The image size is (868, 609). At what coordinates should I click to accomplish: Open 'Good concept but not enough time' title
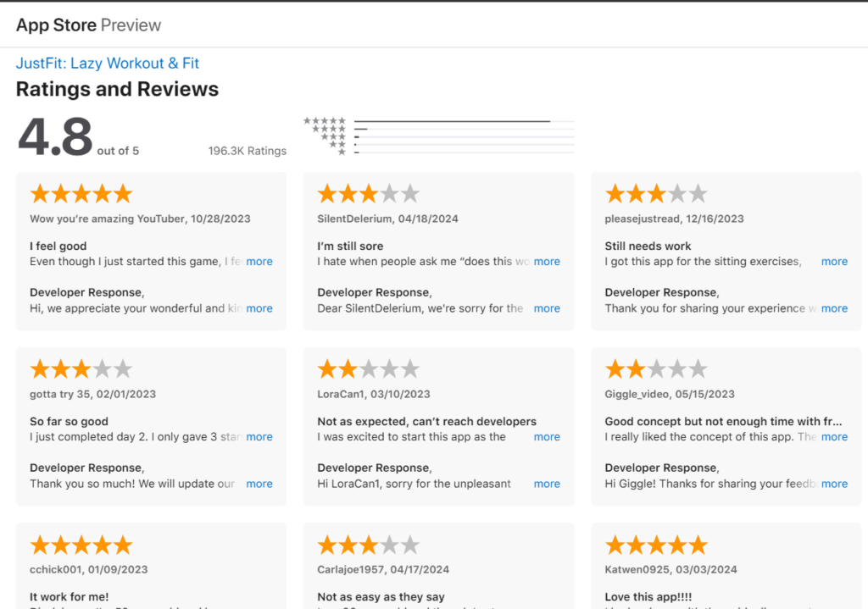click(x=724, y=422)
